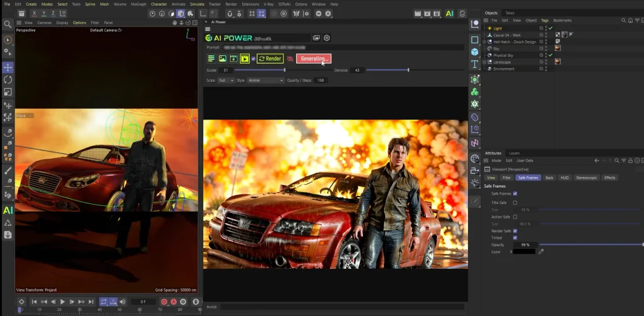Viewport: 644px width, 316px height.
Task: Click the red Generating button
Action: click(313, 59)
